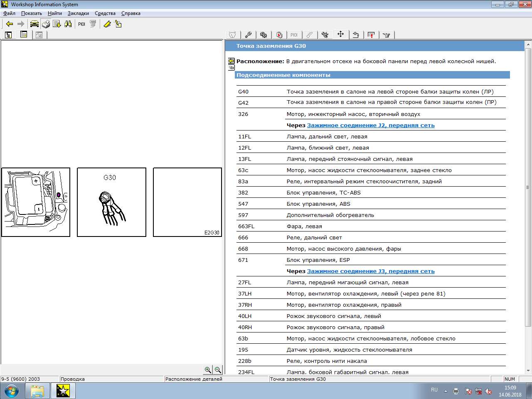Image resolution: width=532 pixels, height=399 pixels.
Task: Click the yellow pencil note icon
Action: pos(107,24)
